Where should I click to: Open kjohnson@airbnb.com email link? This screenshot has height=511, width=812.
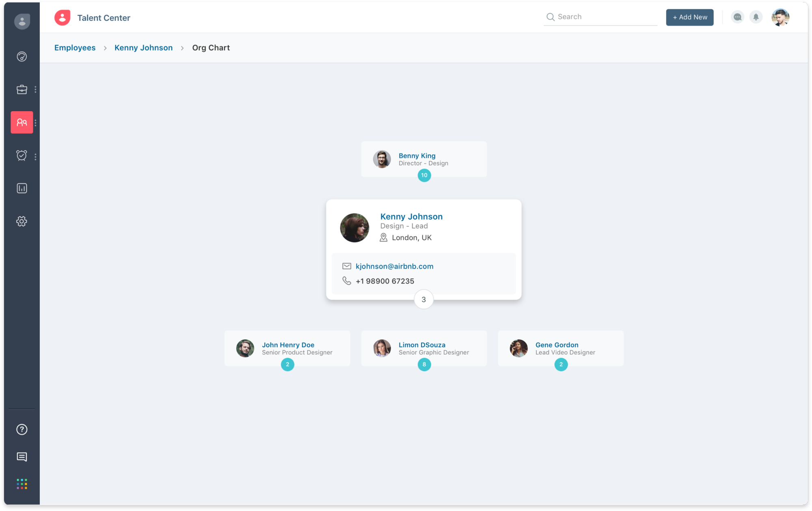[x=394, y=266]
